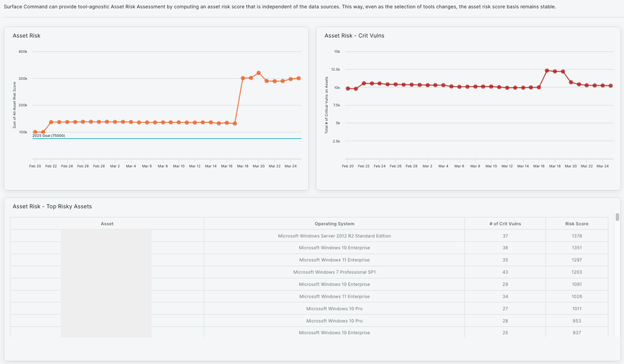The image size is (624, 364).
Task: Select the Mar 20 peak point on Asset Risk chart
Action: coord(258,72)
